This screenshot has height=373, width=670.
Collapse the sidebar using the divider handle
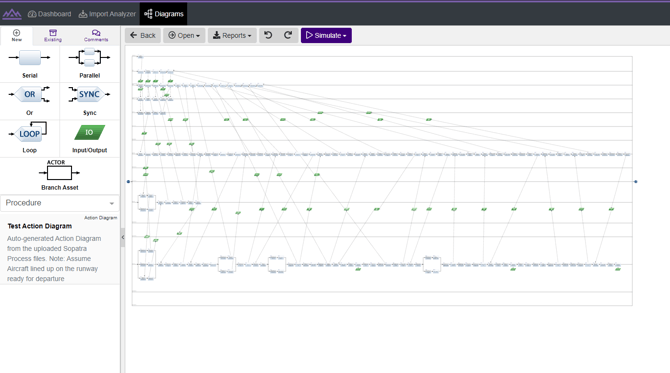click(123, 237)
